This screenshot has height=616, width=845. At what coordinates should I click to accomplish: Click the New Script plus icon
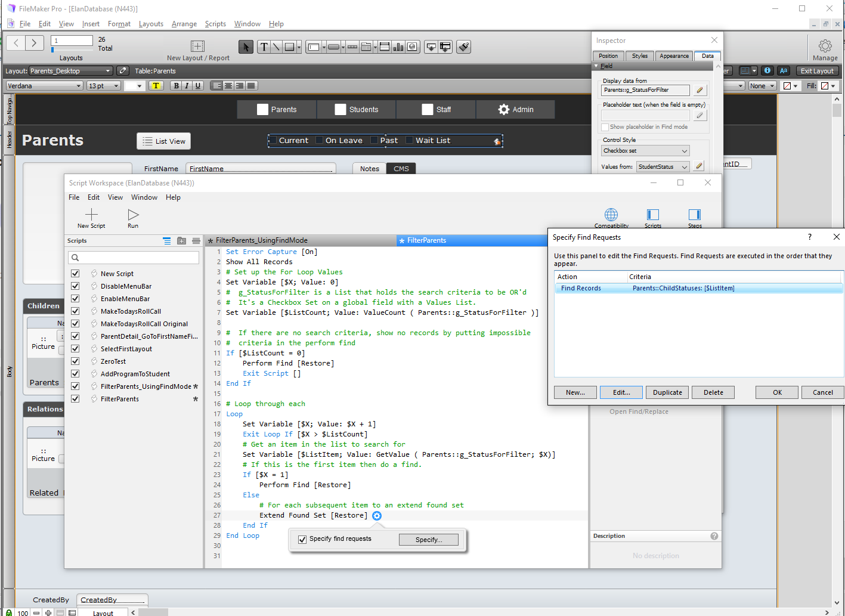coord(91,215)
